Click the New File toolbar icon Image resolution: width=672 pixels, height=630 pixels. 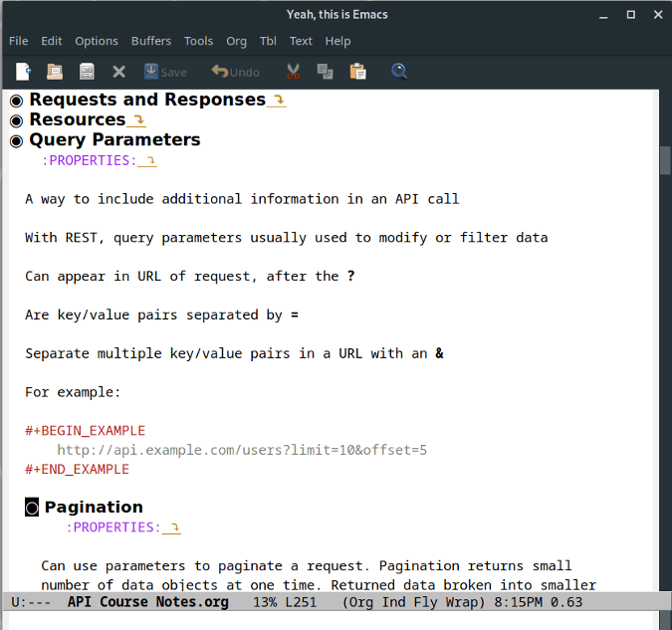23,72
